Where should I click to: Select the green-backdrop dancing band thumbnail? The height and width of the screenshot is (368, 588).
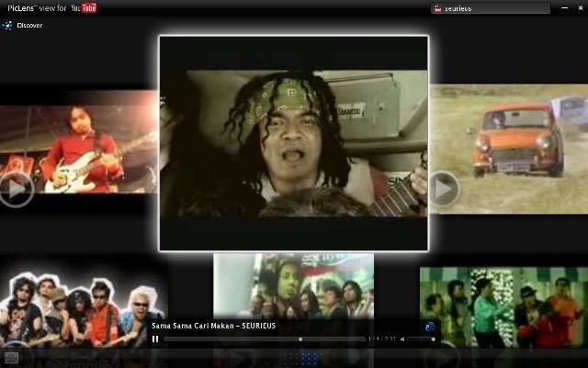503,306
